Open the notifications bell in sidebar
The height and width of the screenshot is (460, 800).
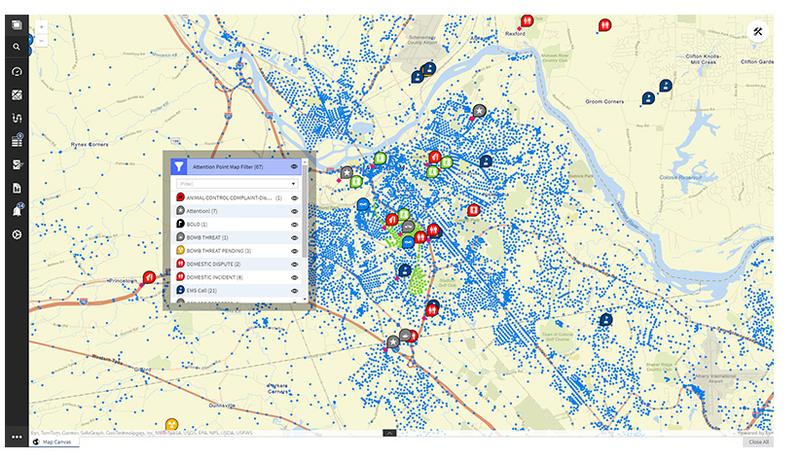[17, 211]
